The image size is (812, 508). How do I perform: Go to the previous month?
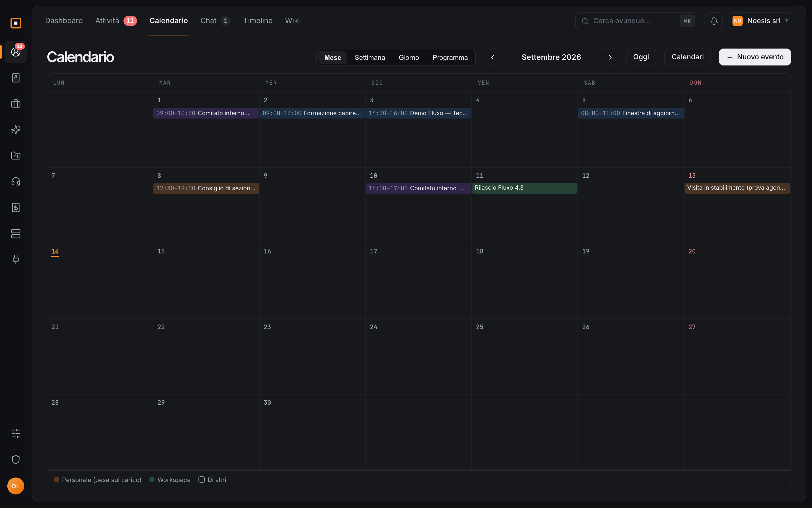click(493, 57)
